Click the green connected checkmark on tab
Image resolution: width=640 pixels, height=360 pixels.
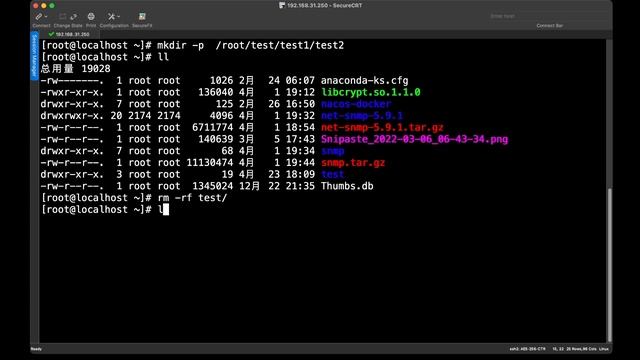[x=51, y=34]
